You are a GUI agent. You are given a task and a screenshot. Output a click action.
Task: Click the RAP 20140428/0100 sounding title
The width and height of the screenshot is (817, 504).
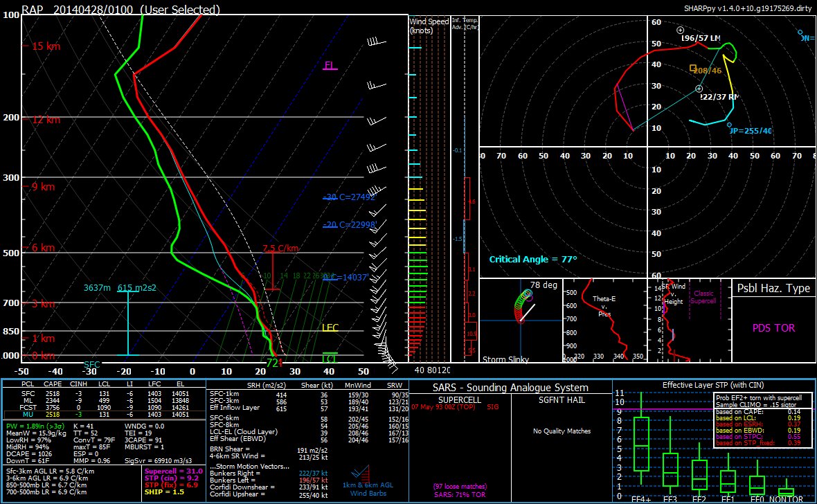click(x=121, y=10)
